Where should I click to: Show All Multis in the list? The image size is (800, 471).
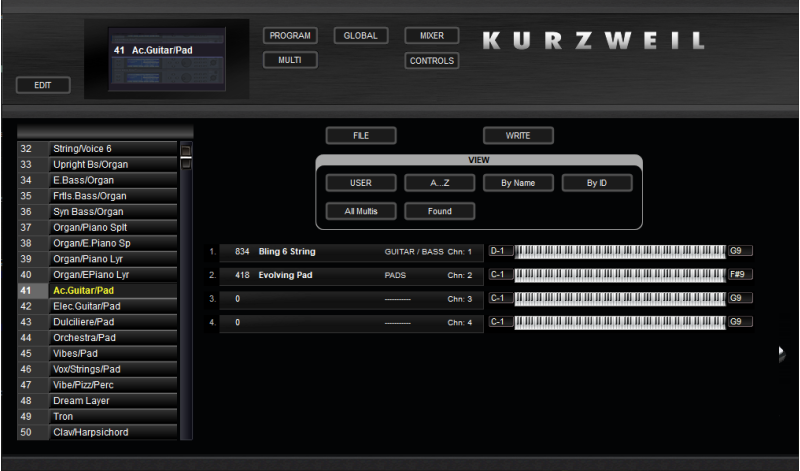point(361,211)
